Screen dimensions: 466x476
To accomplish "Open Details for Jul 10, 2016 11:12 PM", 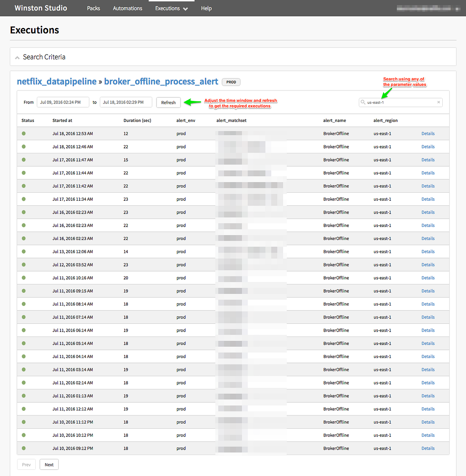I will pyautogui.click(x=428, y=422).
